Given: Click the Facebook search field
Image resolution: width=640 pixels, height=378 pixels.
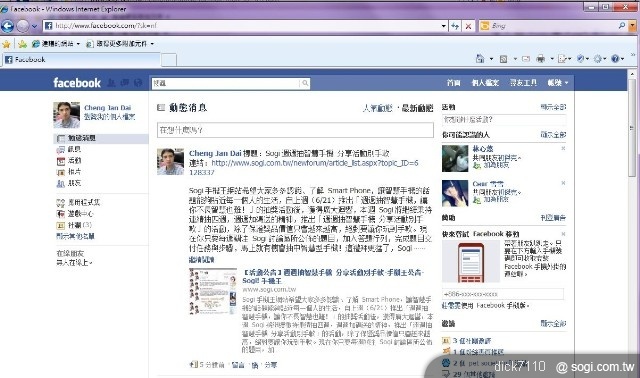Looking at the screenshot, I should (x=225, y=83).
